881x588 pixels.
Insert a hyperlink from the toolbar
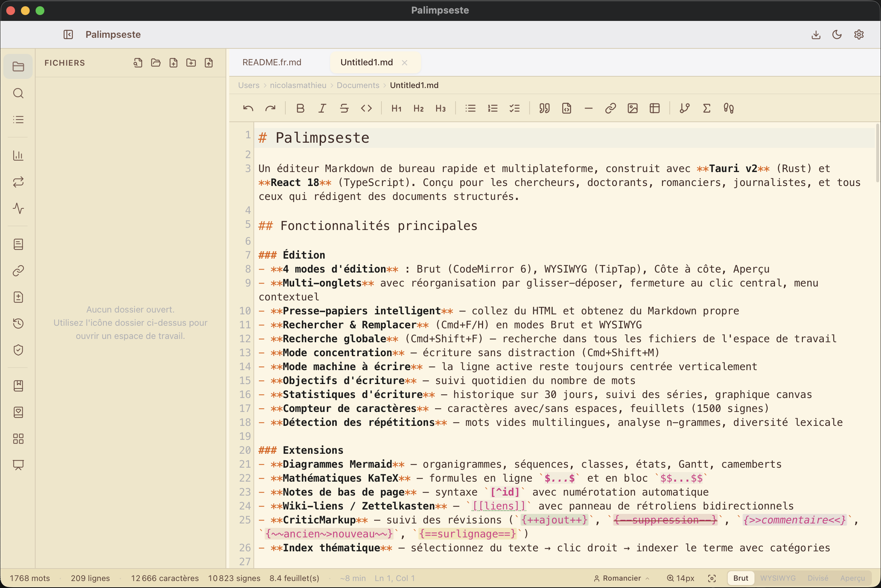click(611, 108)
